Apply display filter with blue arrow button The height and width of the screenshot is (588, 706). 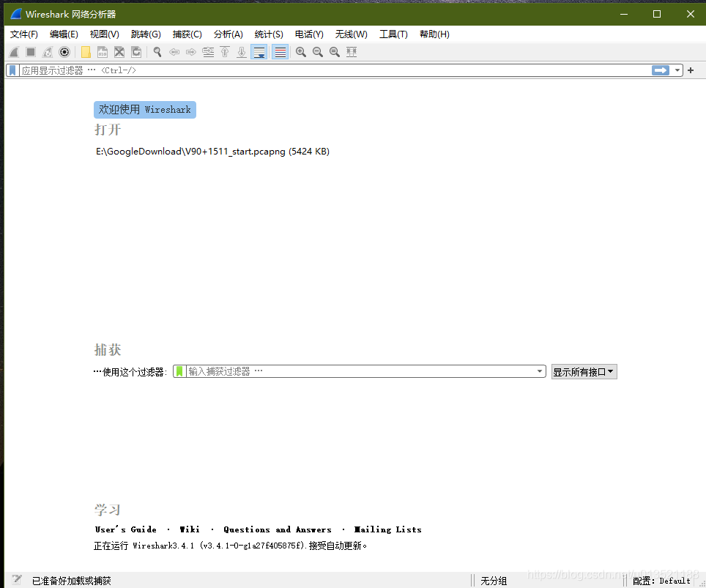coord(661,70)
